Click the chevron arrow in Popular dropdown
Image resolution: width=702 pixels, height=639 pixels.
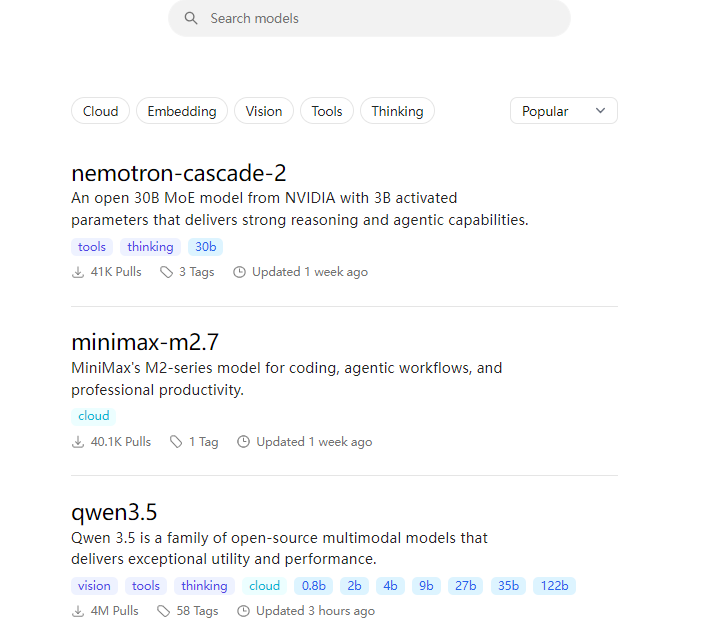pyautogui.click(x=600, y=111)
